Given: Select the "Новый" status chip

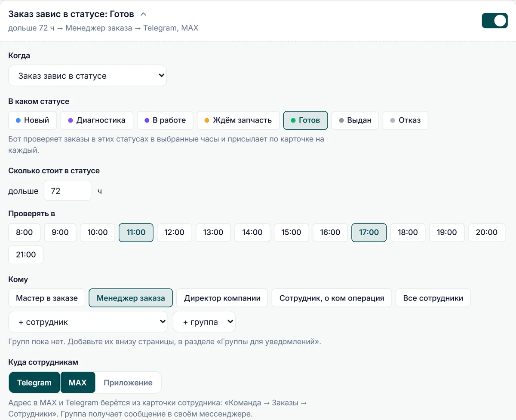Looking at the screenshot, I should 32,120.
